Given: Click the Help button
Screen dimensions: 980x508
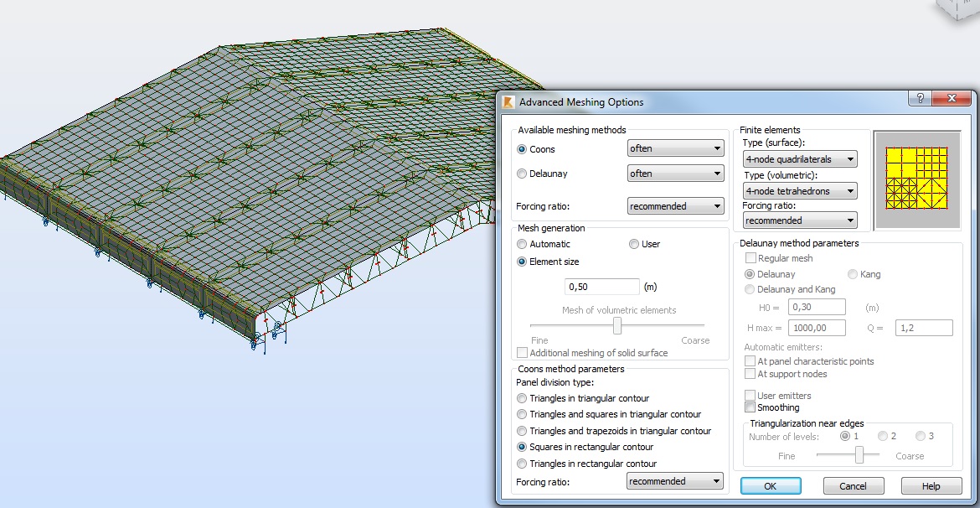Looking at the screenshot, I should click(931, 485).
